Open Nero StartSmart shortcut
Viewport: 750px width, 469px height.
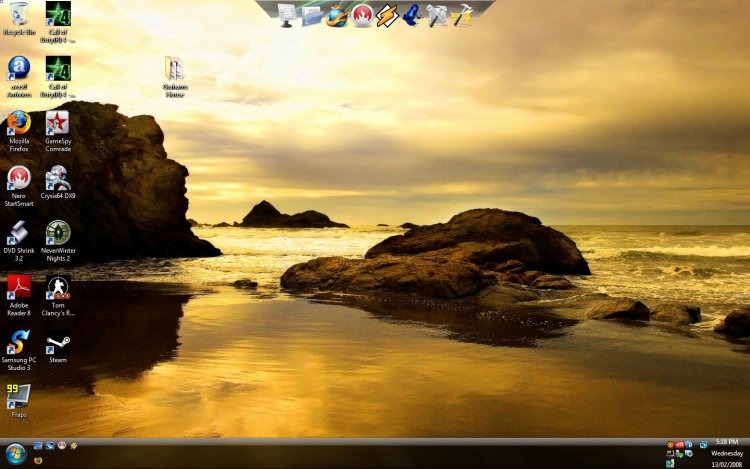pos(18,178)
